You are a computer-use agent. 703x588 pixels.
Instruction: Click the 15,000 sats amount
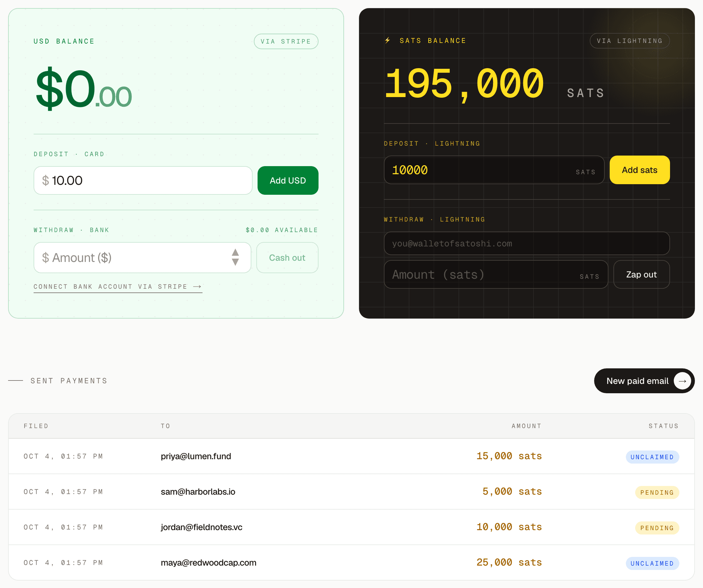[x=509, y=456]
